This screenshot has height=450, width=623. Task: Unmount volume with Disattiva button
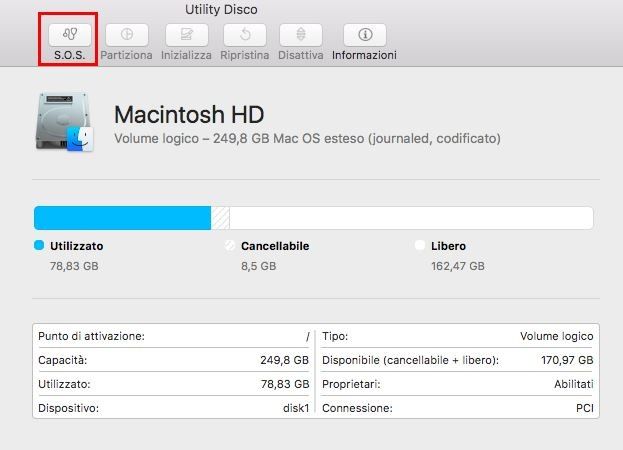pyautogui.click(x=301, y=35)
